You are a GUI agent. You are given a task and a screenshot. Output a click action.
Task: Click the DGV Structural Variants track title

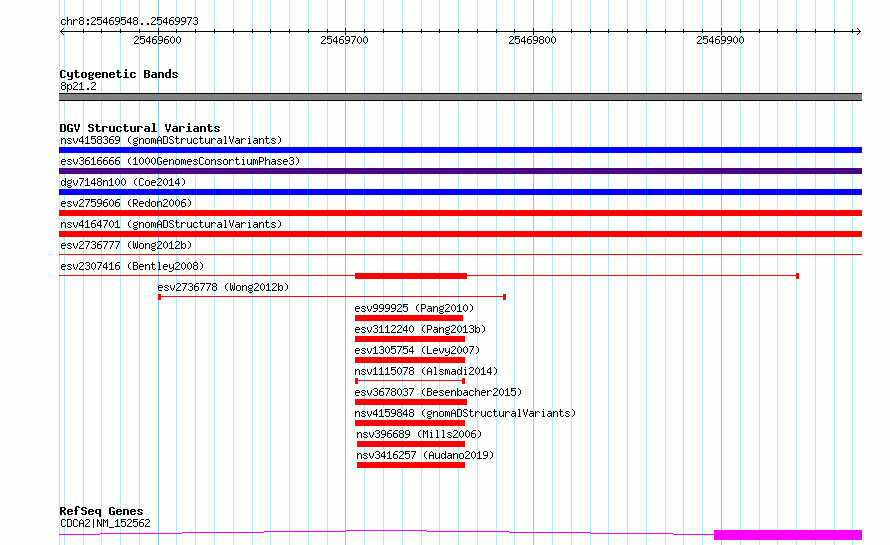(x=140, y=128)
